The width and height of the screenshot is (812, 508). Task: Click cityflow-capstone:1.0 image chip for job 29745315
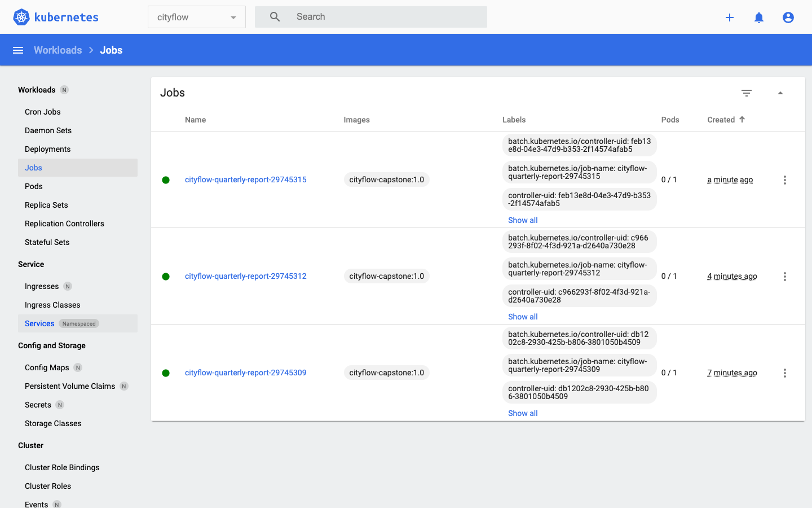pos(387,179)
